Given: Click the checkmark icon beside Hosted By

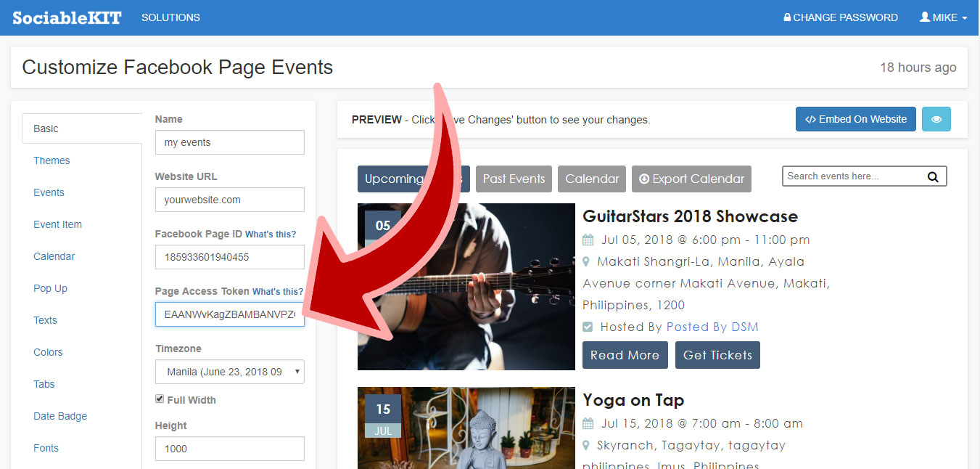Looking at the screenshot, I should pyautogui.click(x=588, y=327).
